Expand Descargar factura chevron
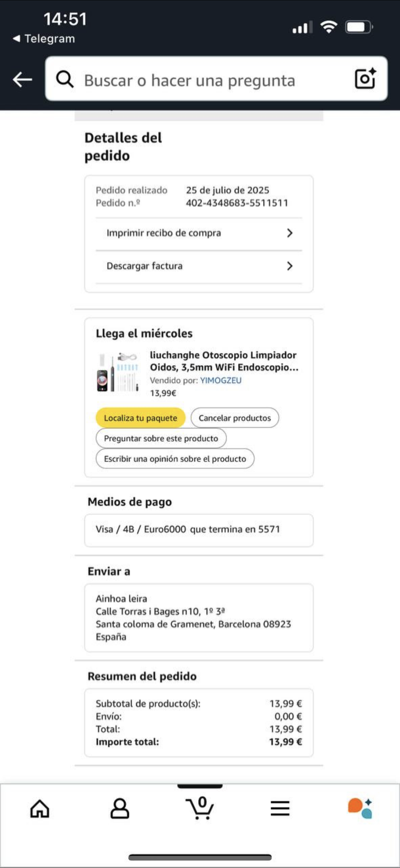 [x=290, y=266]
